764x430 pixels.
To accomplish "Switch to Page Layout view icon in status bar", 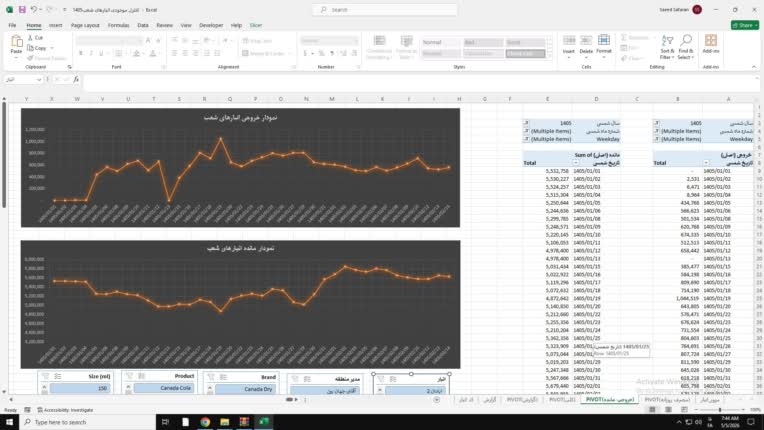I will (668, 410).
